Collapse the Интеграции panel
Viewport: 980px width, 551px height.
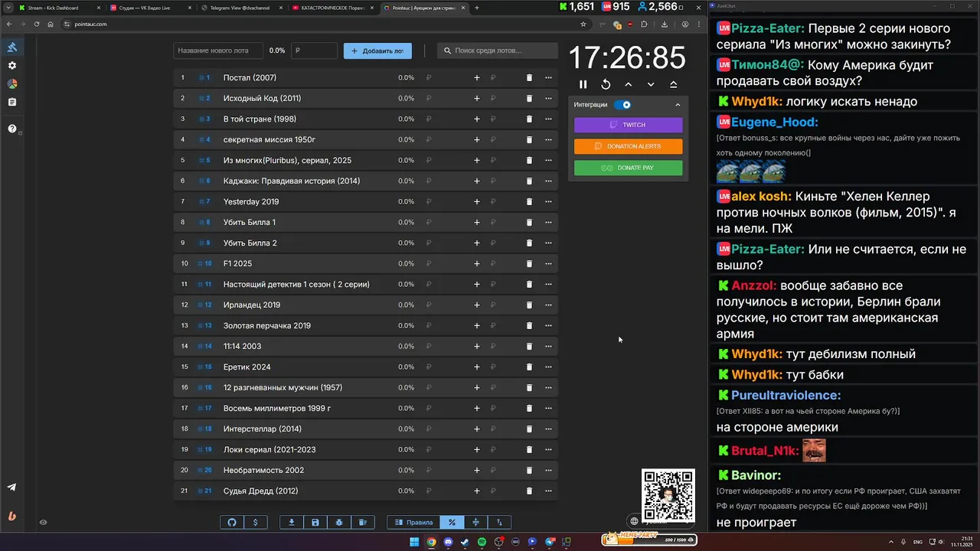pyautogui.click(x=678, y=105)
